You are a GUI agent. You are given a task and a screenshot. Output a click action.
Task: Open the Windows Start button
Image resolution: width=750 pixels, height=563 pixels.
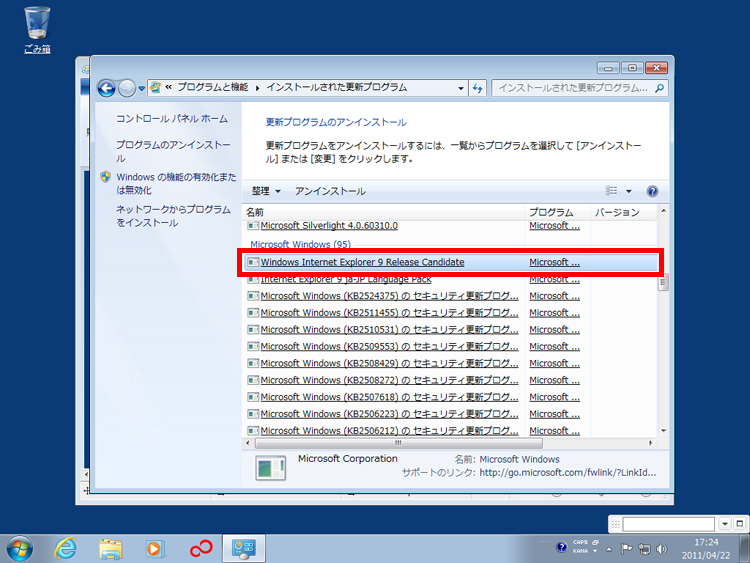20,549
